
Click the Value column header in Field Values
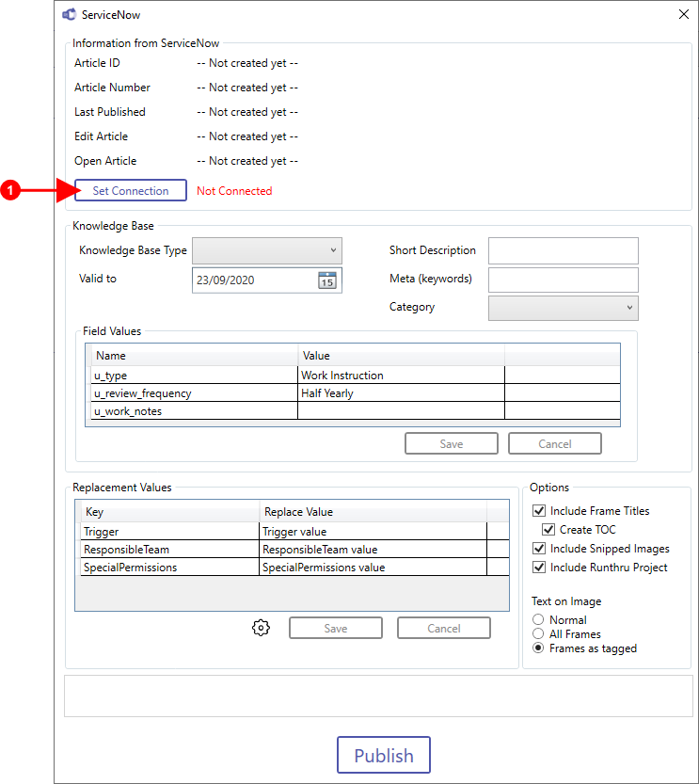[401, 356]
